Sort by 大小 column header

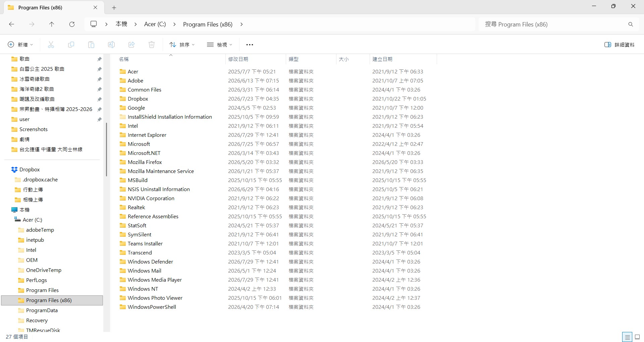point(353,59)
